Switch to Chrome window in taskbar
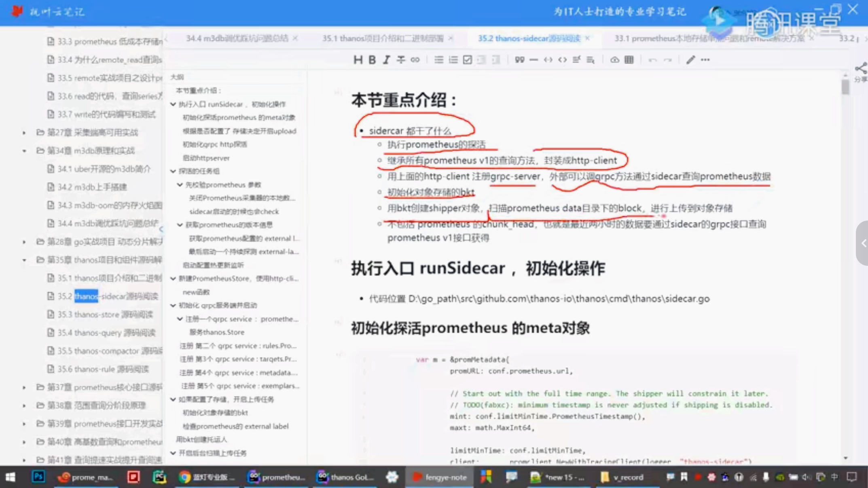The width and height of the screenshot is (868, 488). click(x=207, y=477)
